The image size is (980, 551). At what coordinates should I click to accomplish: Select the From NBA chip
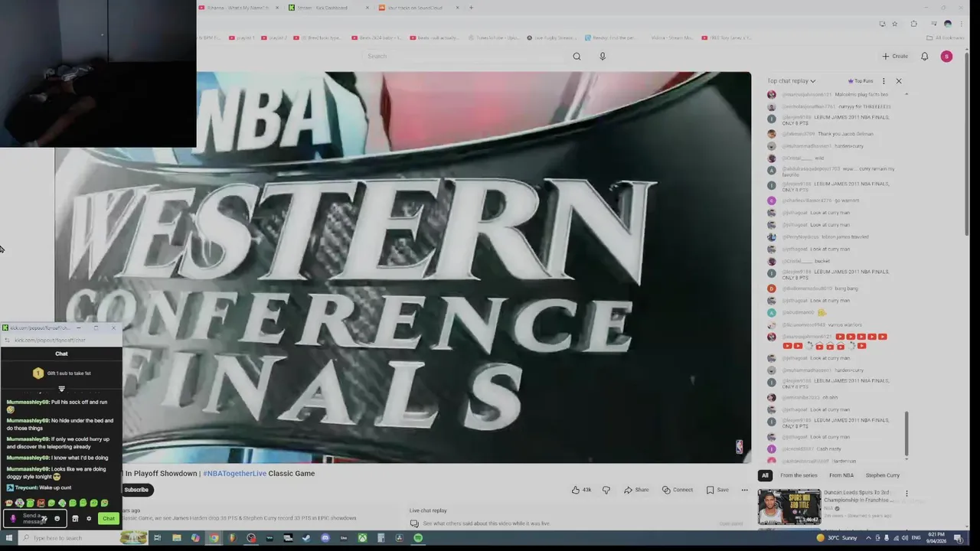841,475
